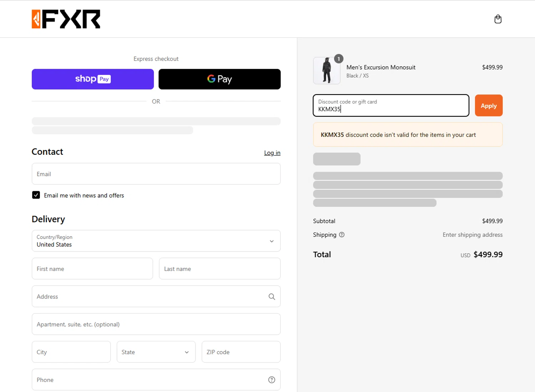Viewport: 535px width, 392px height.
Task: Click the Express checkout label
Action: coord(156,59)
